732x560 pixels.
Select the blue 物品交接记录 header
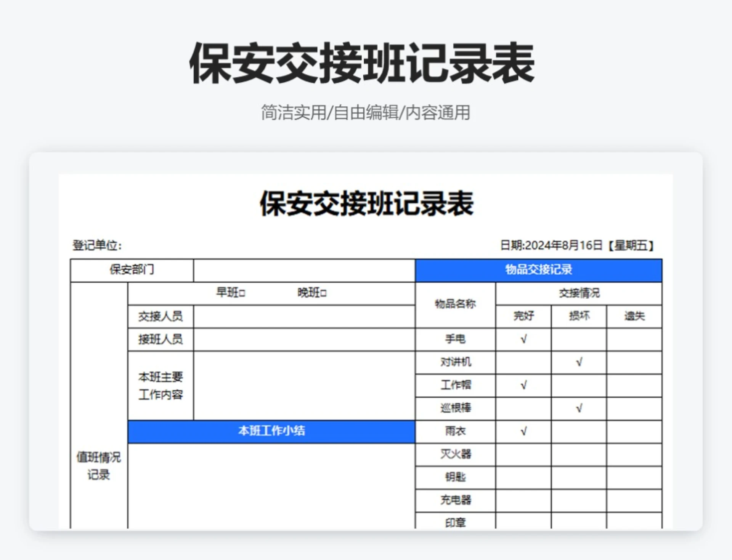click(x=538, y=270)
